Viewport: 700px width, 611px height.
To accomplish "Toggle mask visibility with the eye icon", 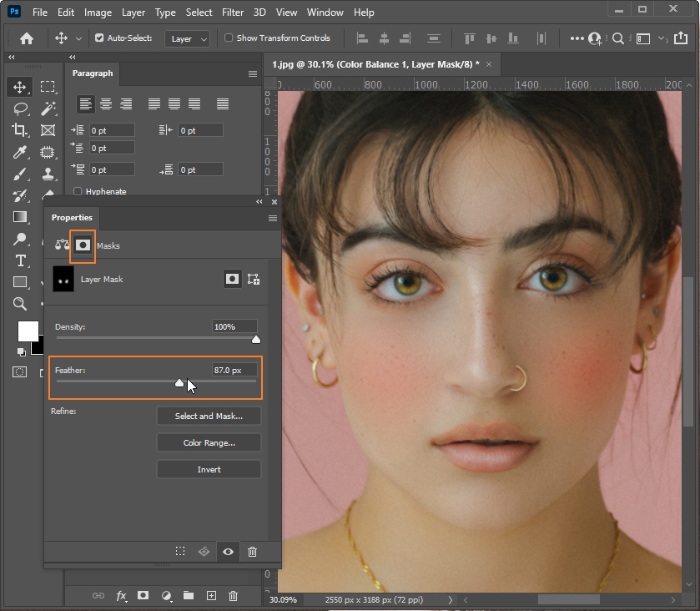I will (228, 552).
